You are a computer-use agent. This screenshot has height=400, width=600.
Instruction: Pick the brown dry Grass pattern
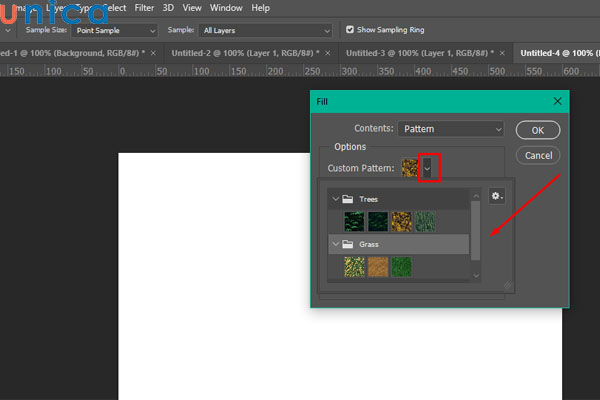(x=377, y=266)
